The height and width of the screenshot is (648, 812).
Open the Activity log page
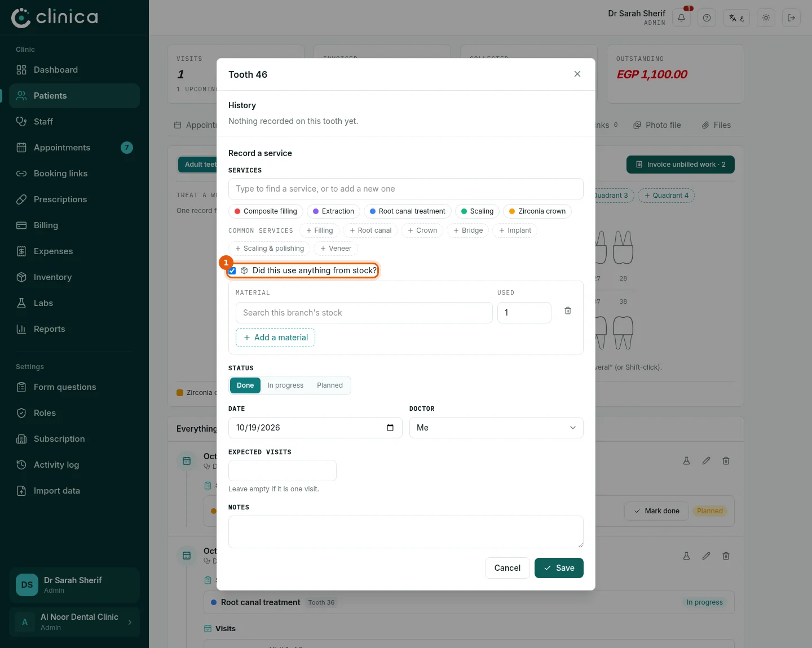[x=74, y=465]
